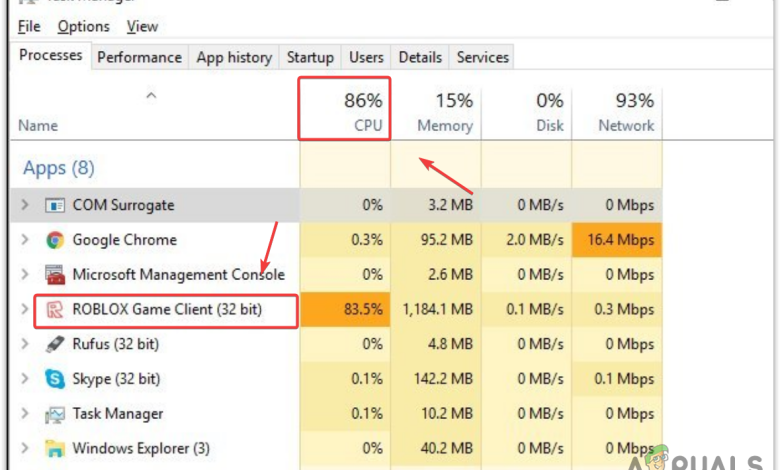Click the collapse arrow above Name column
This screenshot has width=780, height=470.
coord(151,95)
